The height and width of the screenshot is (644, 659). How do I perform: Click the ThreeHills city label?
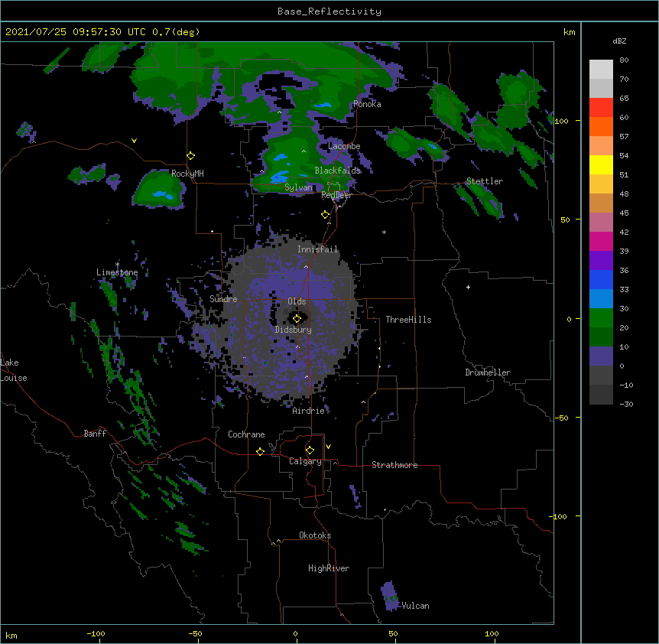[408, 320]
